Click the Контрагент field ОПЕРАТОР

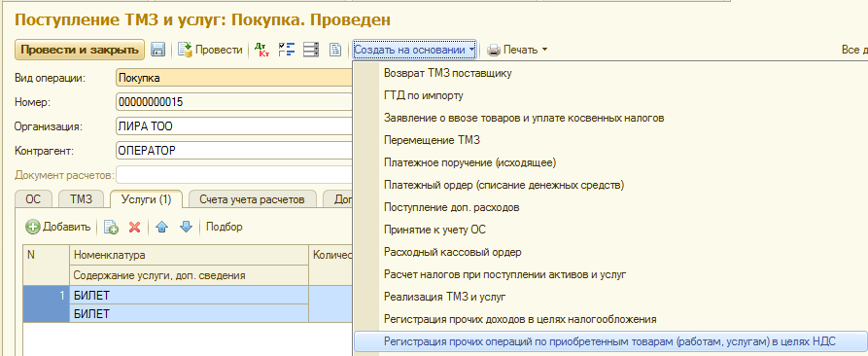(234, 151)
